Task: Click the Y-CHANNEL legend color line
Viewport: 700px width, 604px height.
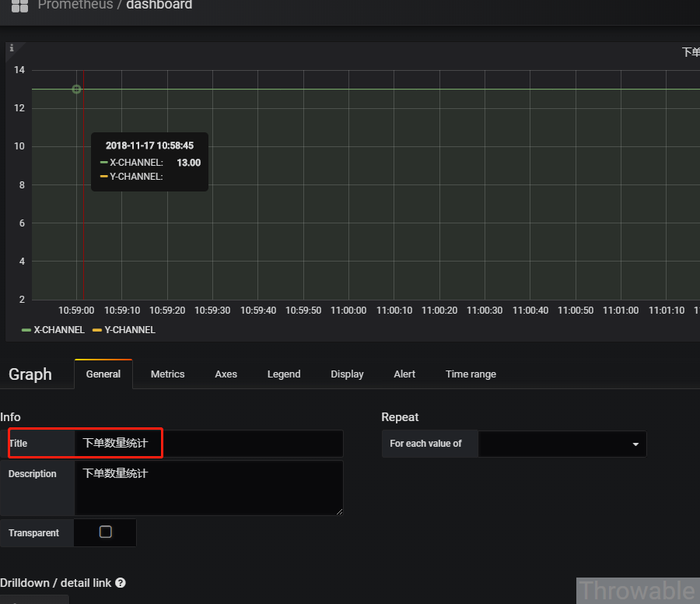Action: click(x=97, y=330)
